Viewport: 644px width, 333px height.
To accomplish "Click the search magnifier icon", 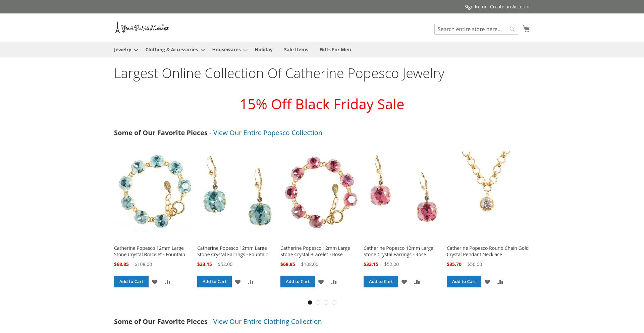I will [x=512, y=29].
